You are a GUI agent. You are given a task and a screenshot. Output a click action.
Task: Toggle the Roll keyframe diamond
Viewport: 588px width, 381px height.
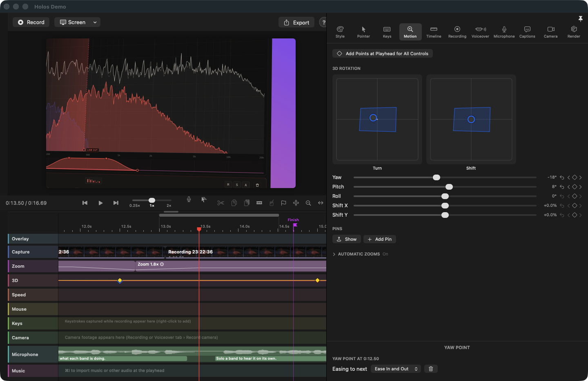(575, 196)
